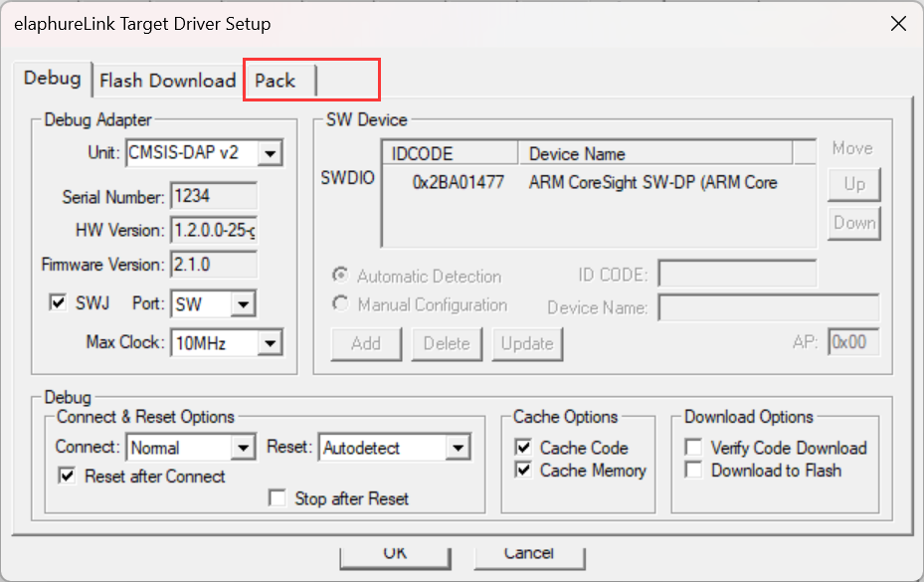
Task: Click the Device Name column header
Action: coord(655,154)
